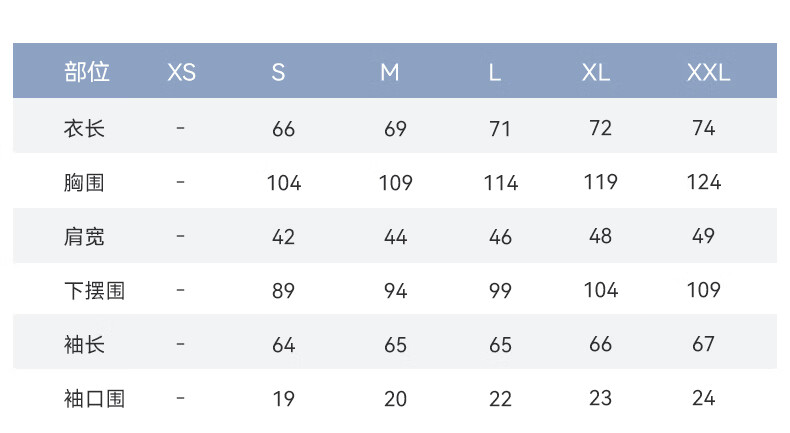Click the 肩宽 row label

[84, 236]
